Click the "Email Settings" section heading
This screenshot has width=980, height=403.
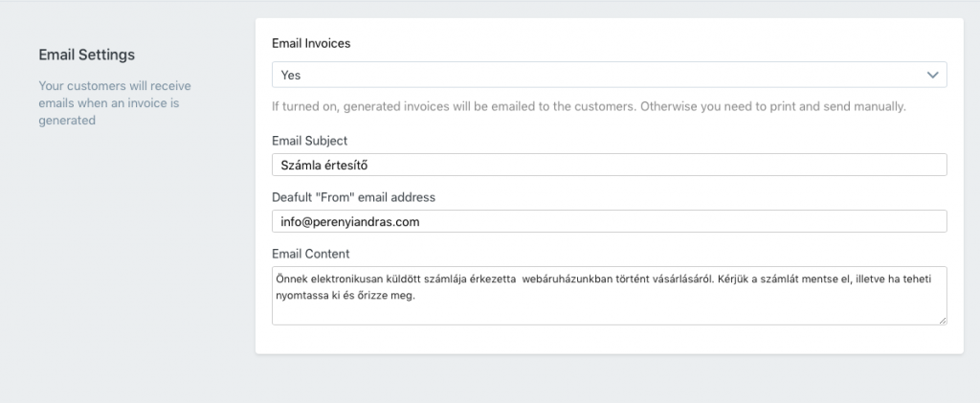click(87, 55)
